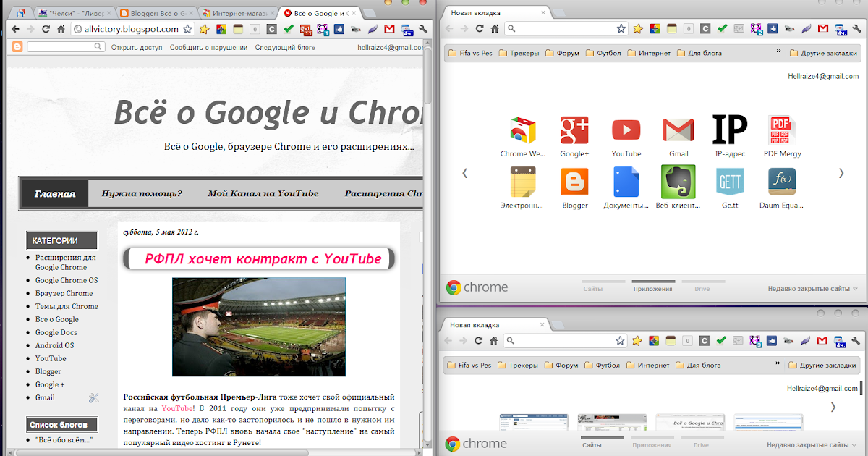This screenshot has height=456, width=868.
Task: Open Недавно закрытые сайты dropdown in bottom-right window
Action: pyautogui.click(x=812, y=445)
